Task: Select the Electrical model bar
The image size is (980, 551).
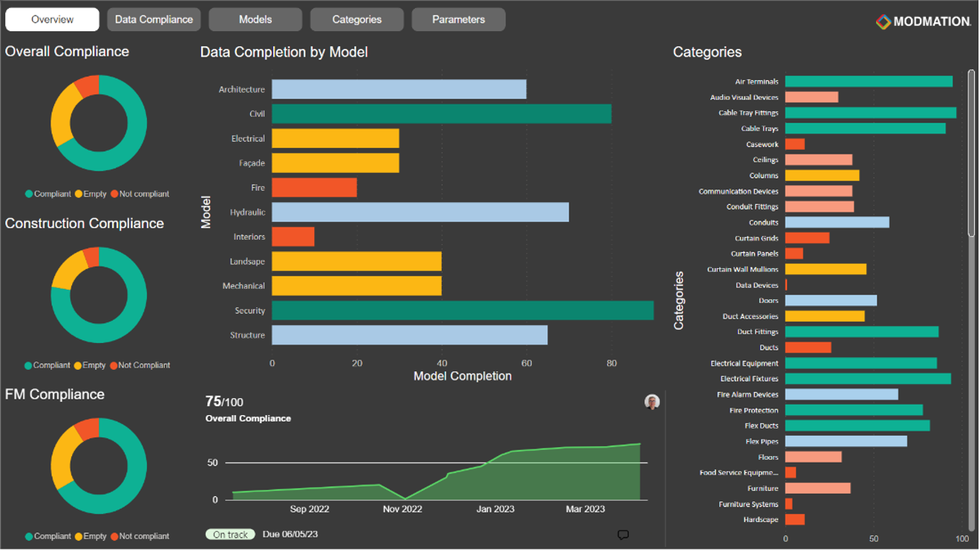Action: (336, 138)
